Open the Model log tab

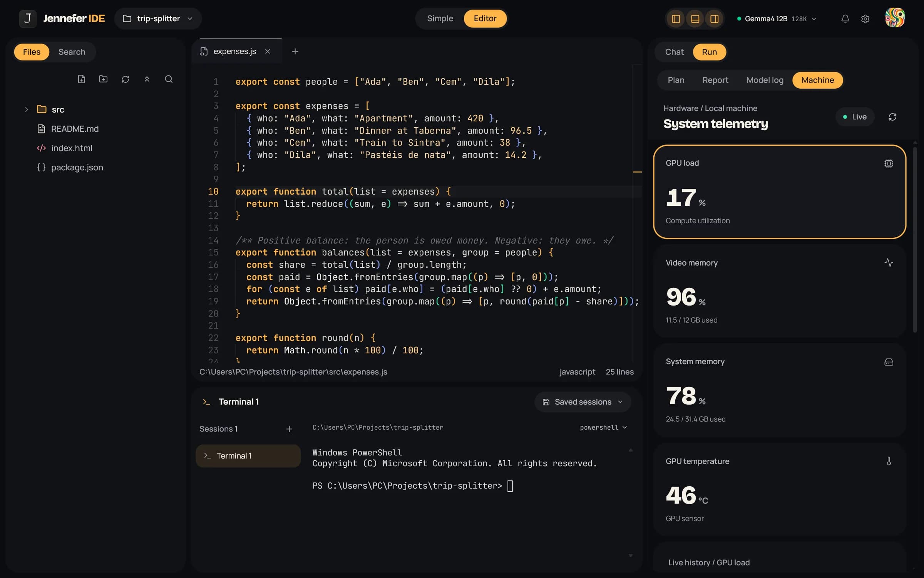pyautogui.click(x=765, y=80)
